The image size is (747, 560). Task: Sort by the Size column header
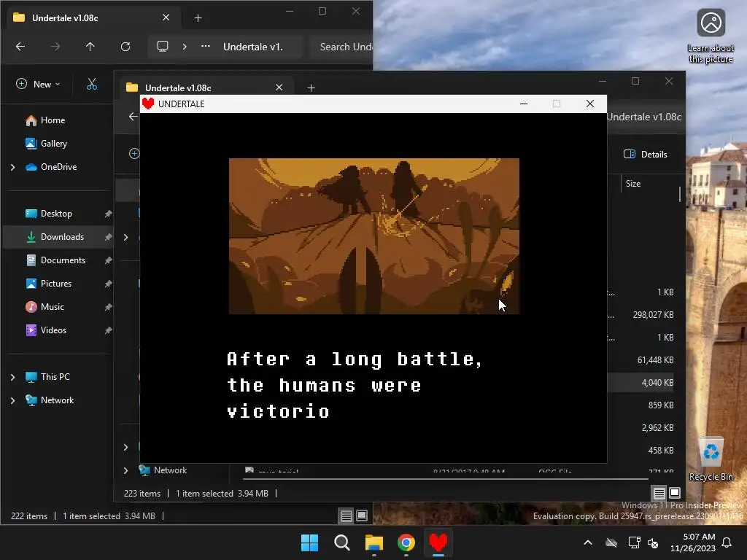click(x=633, y=184)
